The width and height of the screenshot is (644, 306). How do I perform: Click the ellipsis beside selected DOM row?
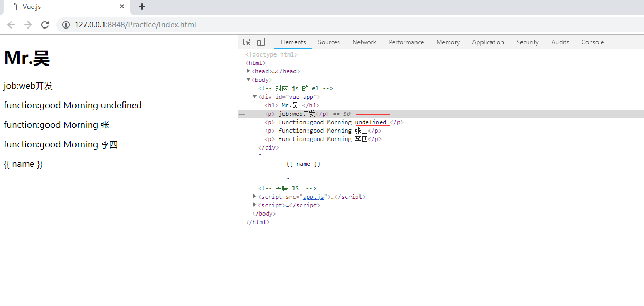point(242,114)
